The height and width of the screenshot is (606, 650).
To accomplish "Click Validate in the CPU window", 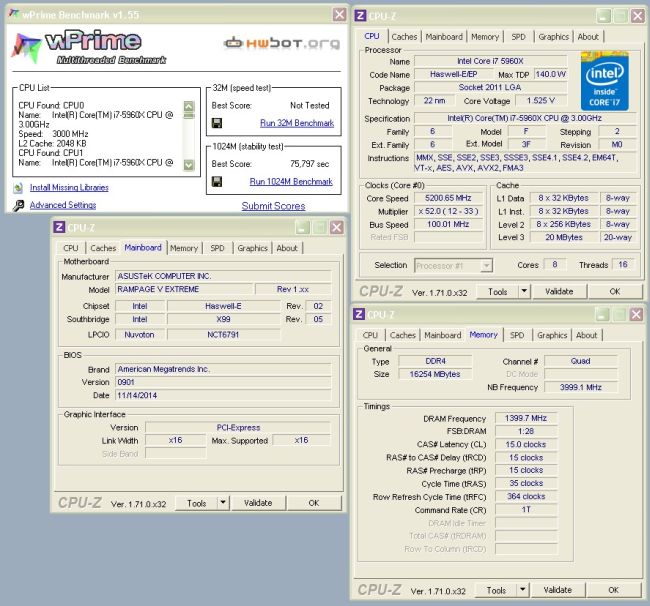I will pos(559,292).
